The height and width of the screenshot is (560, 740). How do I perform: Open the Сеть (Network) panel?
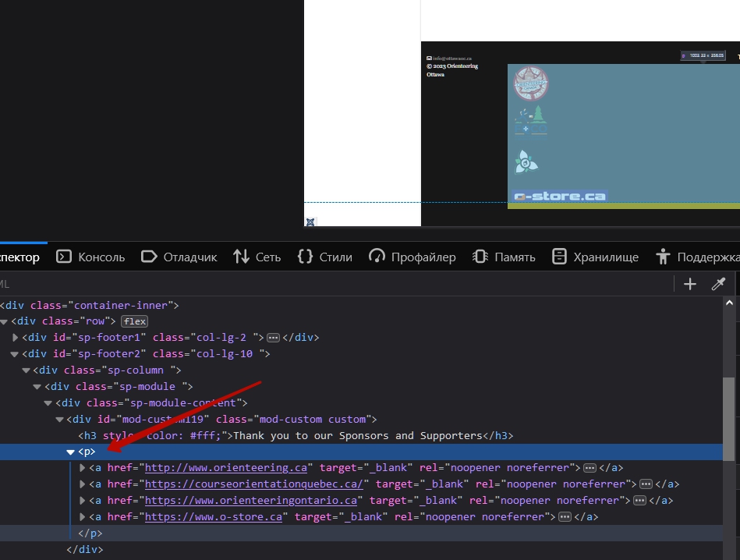257,257
